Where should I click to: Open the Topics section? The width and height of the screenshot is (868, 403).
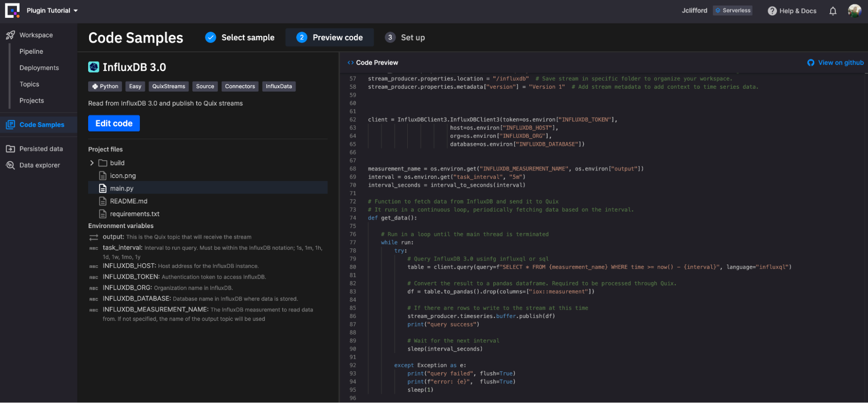(29, 84)
